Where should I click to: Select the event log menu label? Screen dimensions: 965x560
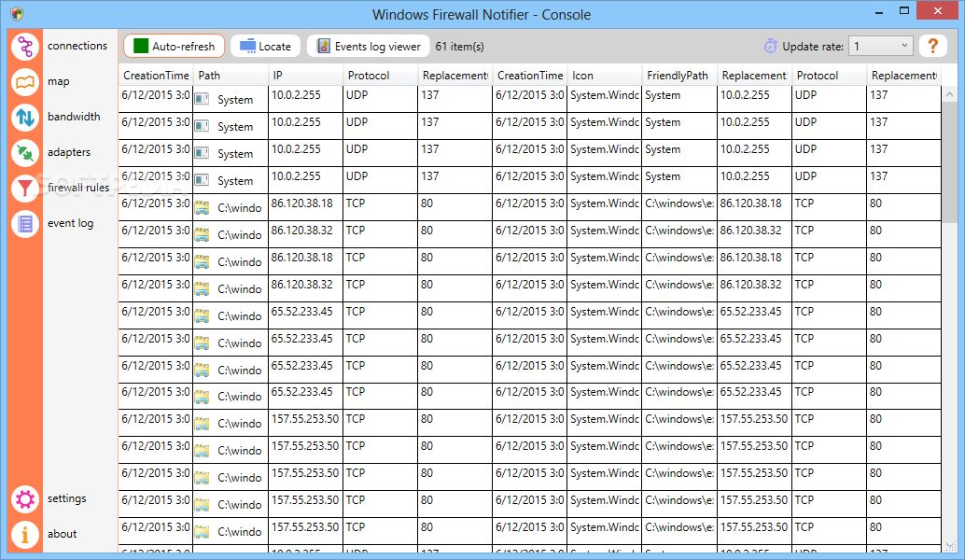71,223
